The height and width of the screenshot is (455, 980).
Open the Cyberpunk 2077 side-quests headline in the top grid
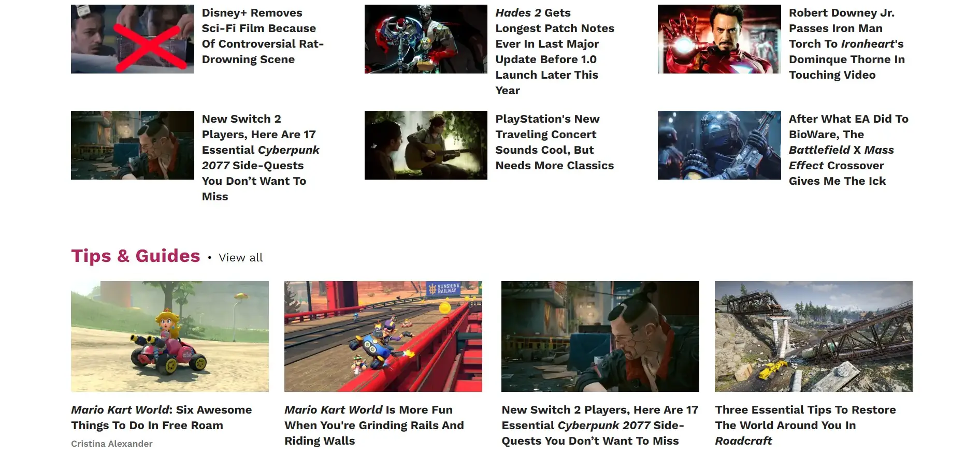261,158
